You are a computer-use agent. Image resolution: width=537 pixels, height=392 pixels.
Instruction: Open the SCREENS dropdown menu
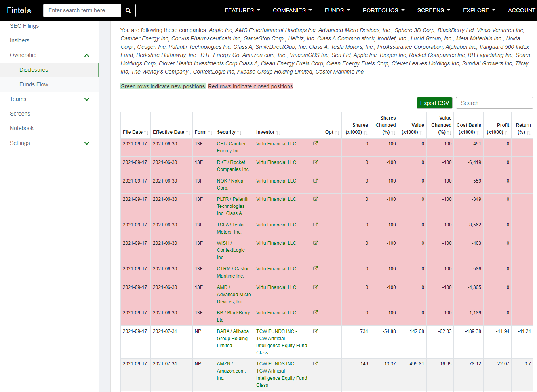(x=434, y=10)
